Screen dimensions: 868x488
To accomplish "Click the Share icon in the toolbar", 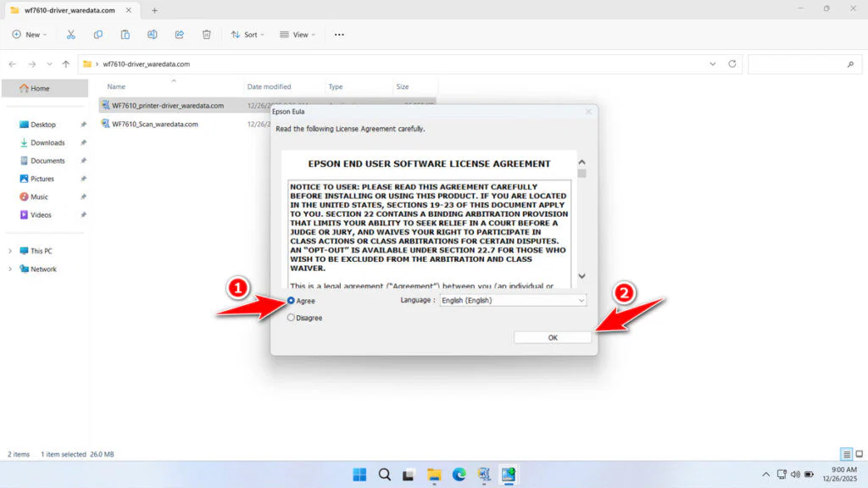I will [179, 34].
